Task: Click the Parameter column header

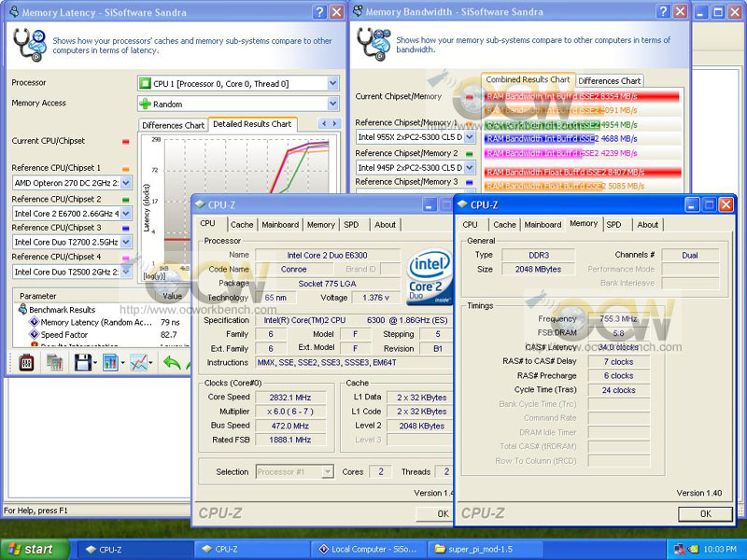Action: tap(38, 296)
